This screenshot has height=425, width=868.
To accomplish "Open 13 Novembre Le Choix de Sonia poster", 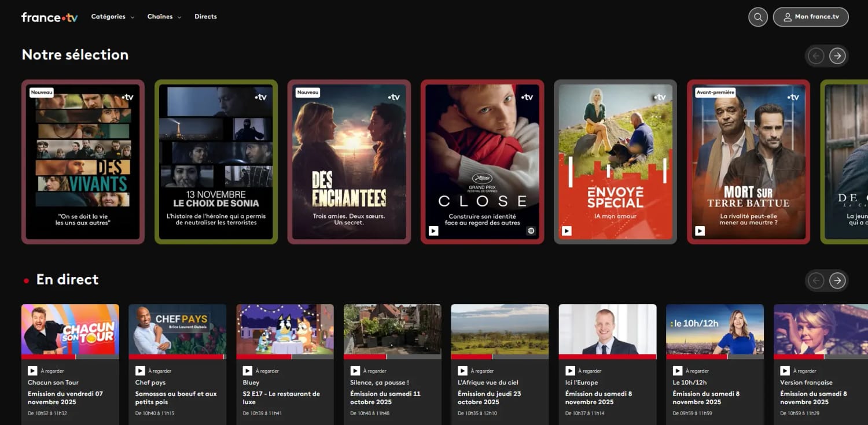I will [216, 162].
